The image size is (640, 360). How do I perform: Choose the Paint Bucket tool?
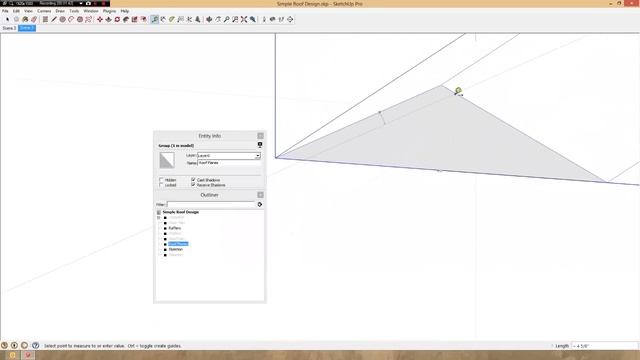pyautogui.click(x=25, y=19)
